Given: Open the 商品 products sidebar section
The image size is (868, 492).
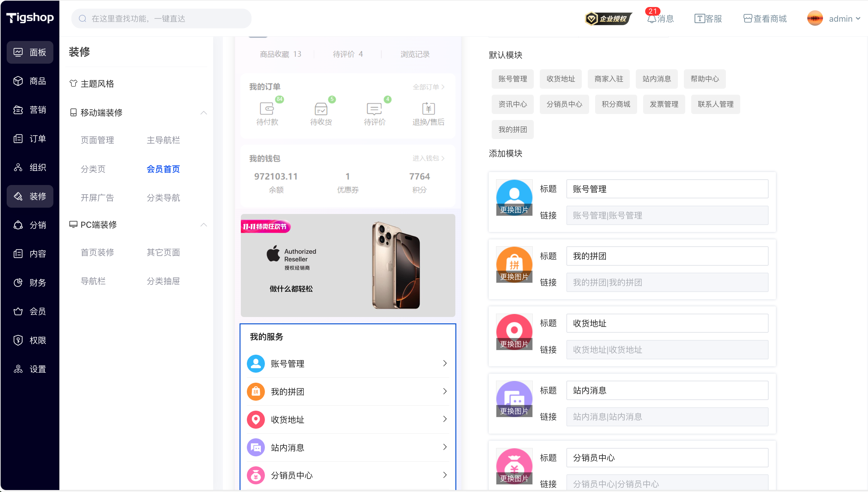Looking at the screenshot, I should (30, 81).
